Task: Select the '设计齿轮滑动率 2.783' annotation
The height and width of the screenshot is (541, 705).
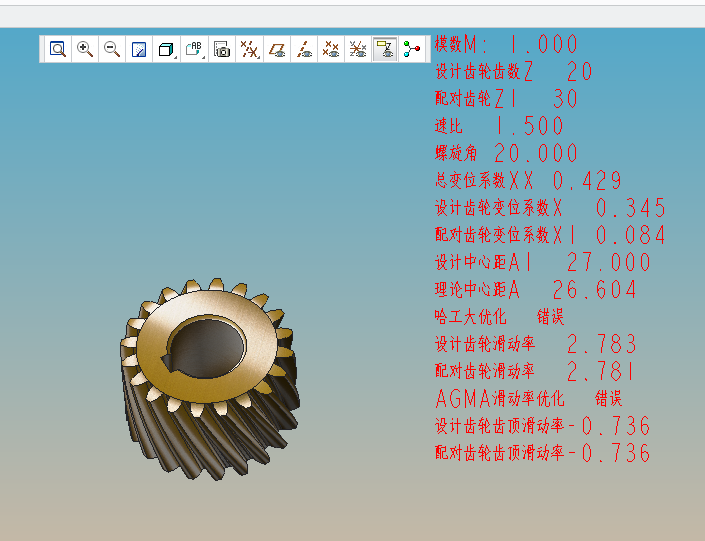Action: (x=535, y=344)
